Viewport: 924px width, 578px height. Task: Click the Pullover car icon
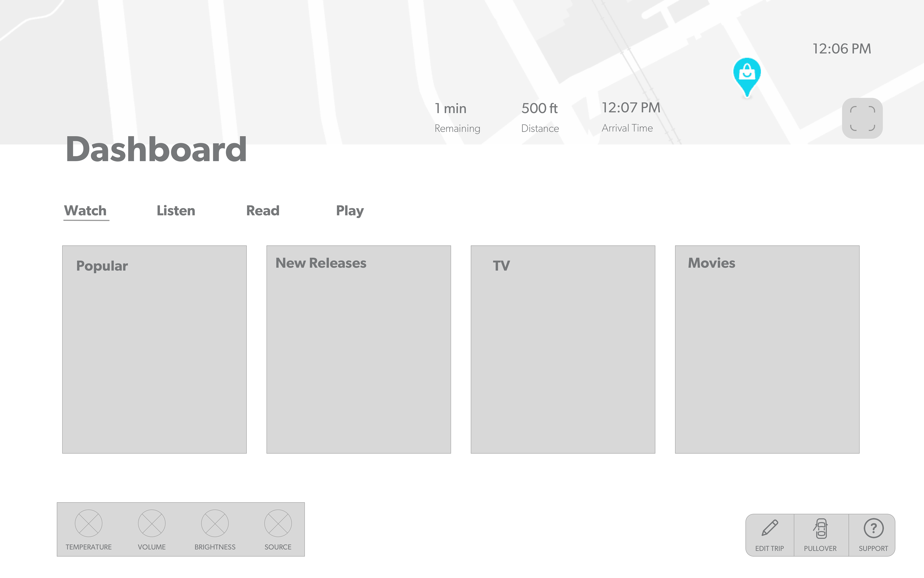click(821, 528)
